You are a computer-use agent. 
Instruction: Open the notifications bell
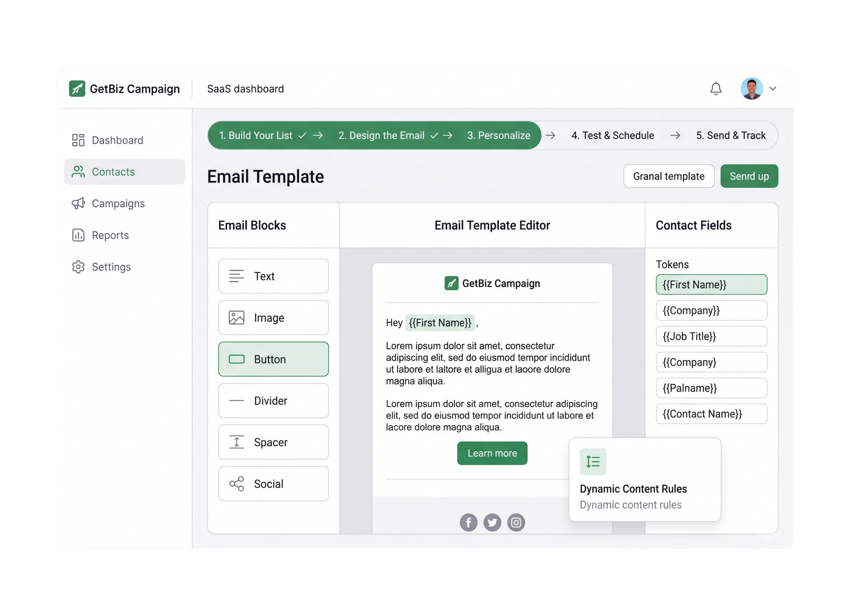point(716,89)
